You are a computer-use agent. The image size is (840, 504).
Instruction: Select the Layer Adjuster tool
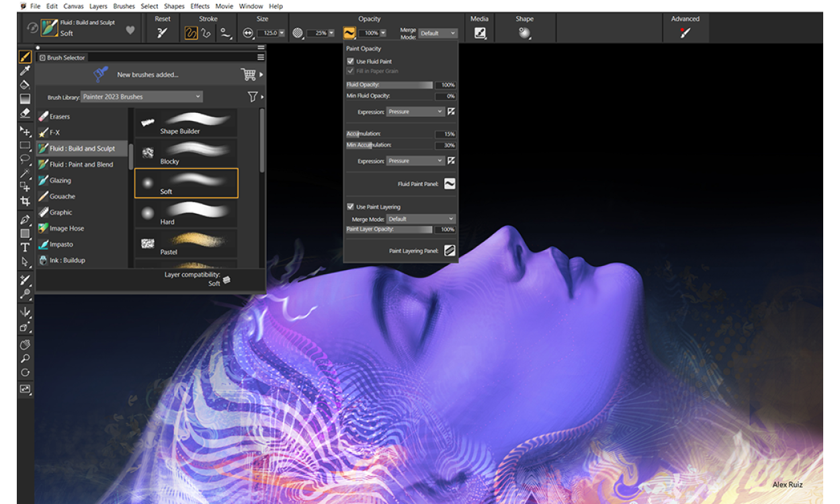pos(25,131)
